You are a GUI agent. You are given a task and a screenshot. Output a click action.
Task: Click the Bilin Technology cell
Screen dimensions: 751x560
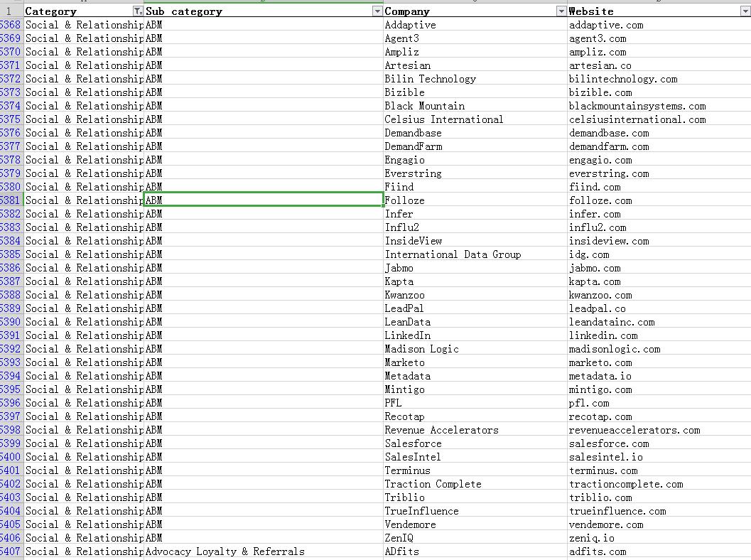click(475, 79)
